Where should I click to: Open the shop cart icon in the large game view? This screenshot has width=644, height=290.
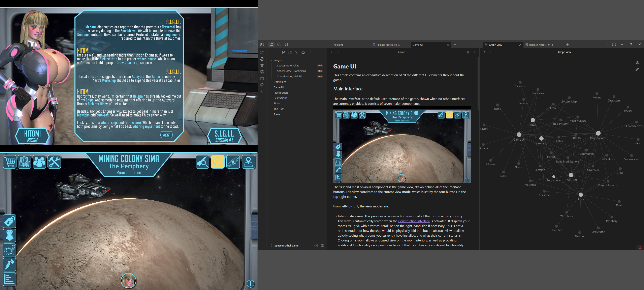(x=10, y=162)
